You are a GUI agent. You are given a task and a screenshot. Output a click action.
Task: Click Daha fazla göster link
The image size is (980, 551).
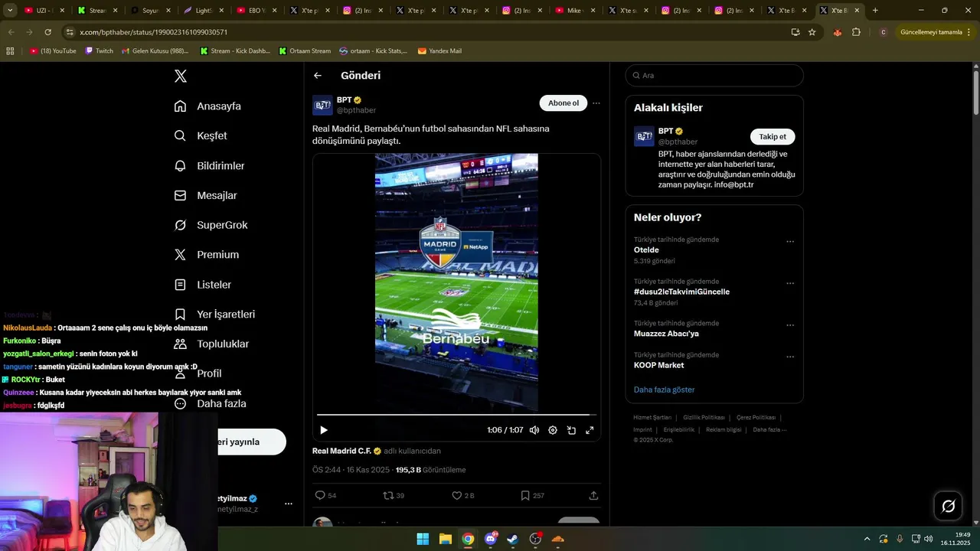pyautogui.click(x=664, y=390)
